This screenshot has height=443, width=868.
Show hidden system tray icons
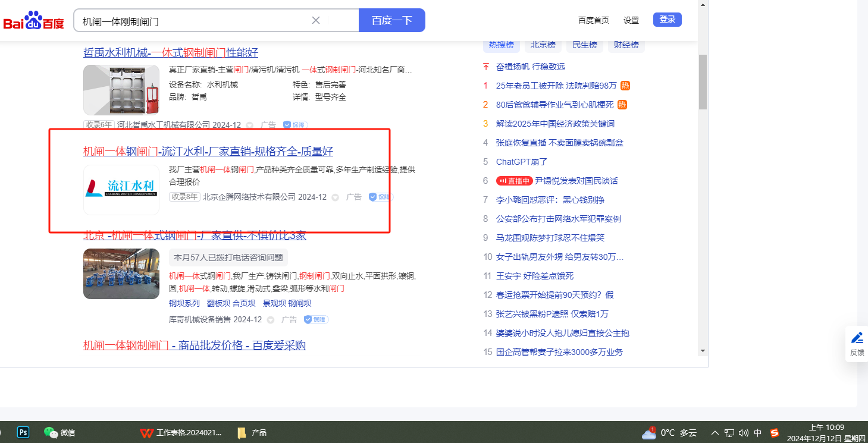coord(715,433)
